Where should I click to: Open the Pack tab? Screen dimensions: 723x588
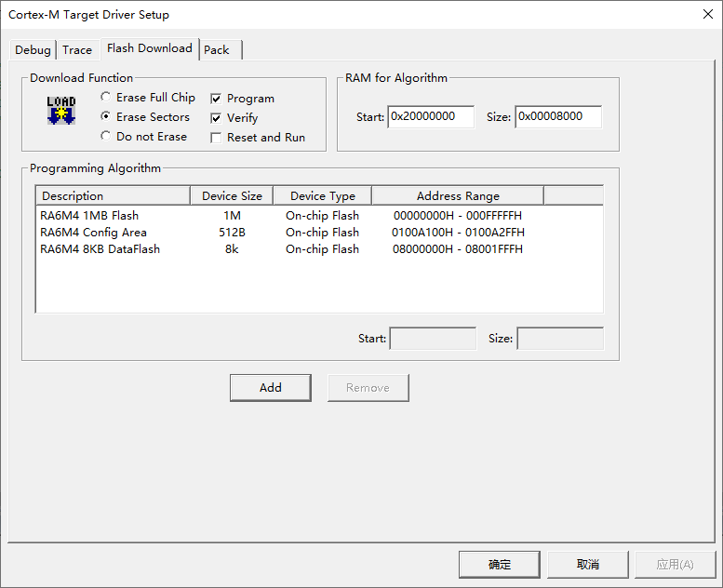coord(220,50)
